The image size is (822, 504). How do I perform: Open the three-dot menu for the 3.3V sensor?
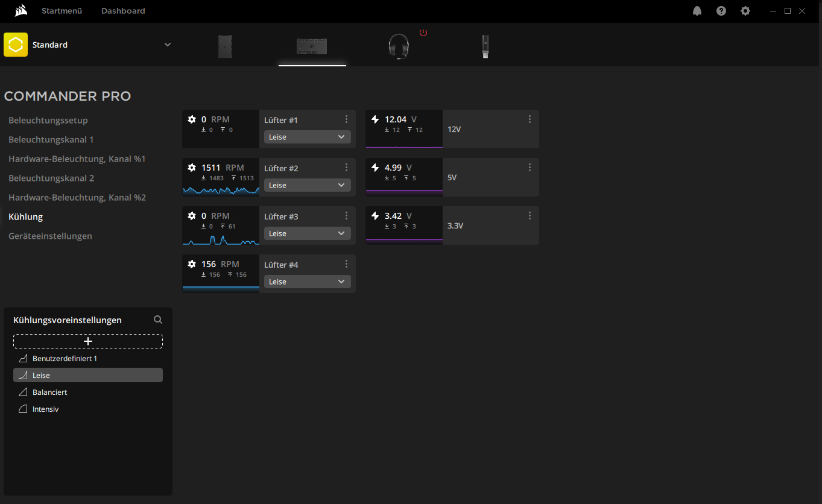coord(530,216)
